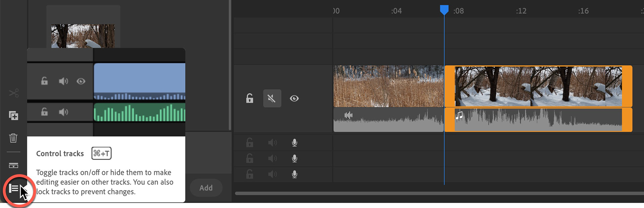Click the timeline horizontal scrollbar
Image resolution: width=644 pixels, height=208 pixels.
pyautogui.click(x=439, y=193)
